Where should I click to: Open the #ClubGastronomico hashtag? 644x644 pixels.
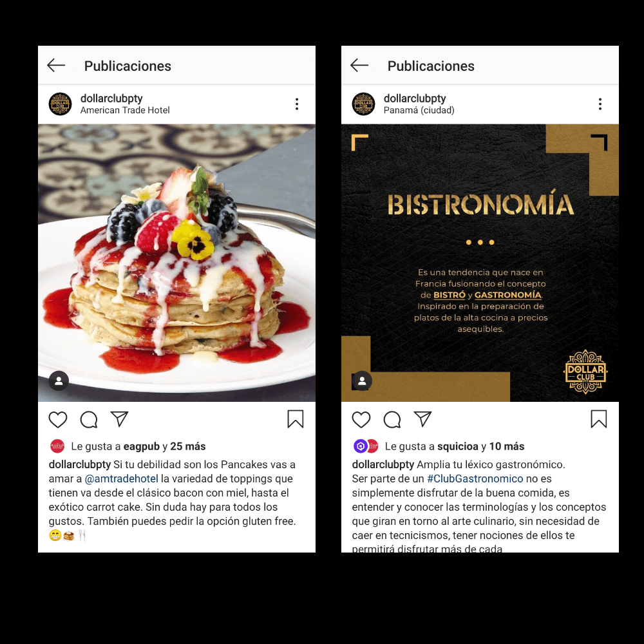[x=475, y=479]
